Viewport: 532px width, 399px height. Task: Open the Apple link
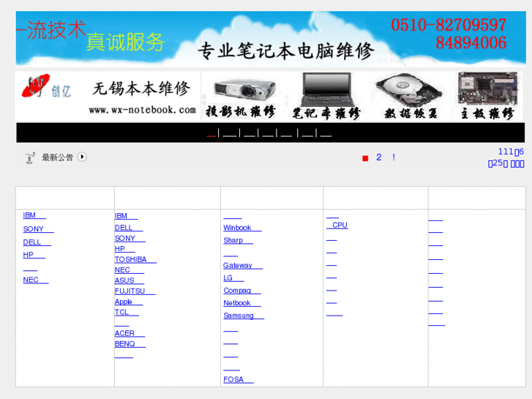tap(129, 302)
